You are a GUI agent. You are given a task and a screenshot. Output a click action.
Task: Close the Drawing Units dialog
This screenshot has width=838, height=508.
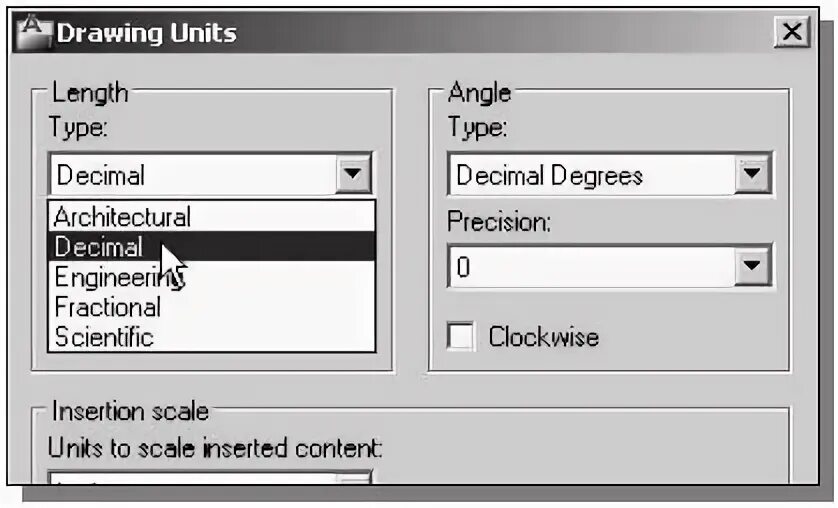(x=792, y=32)
